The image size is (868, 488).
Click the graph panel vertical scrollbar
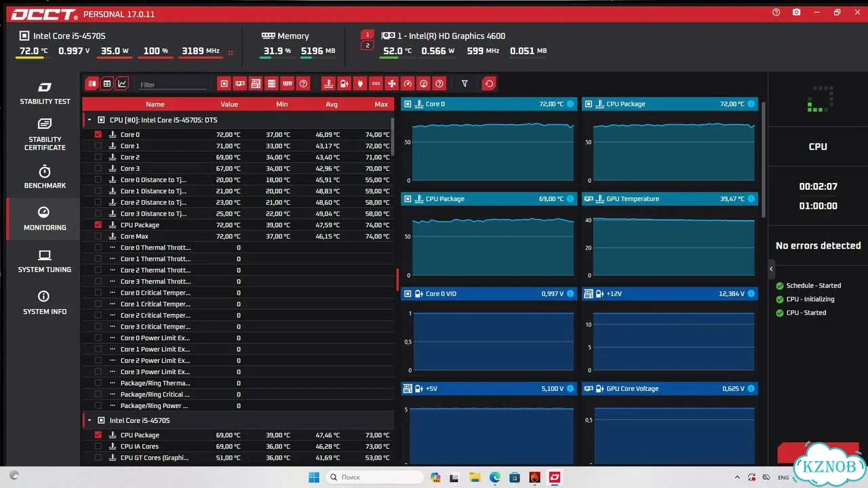pos(764,159)
